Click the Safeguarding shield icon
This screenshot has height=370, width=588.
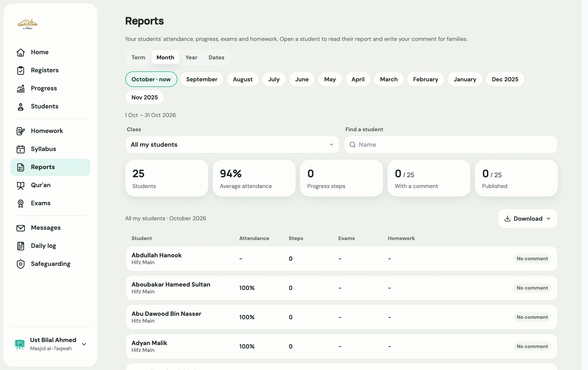20,264
